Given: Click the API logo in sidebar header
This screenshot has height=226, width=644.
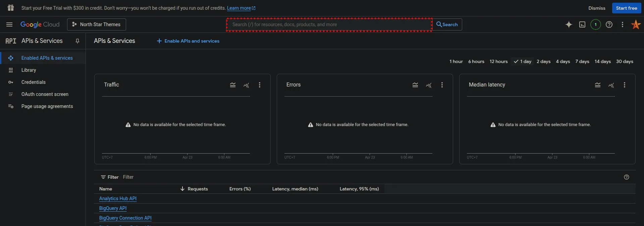Looking at the screenshot, I should point(11,41).
